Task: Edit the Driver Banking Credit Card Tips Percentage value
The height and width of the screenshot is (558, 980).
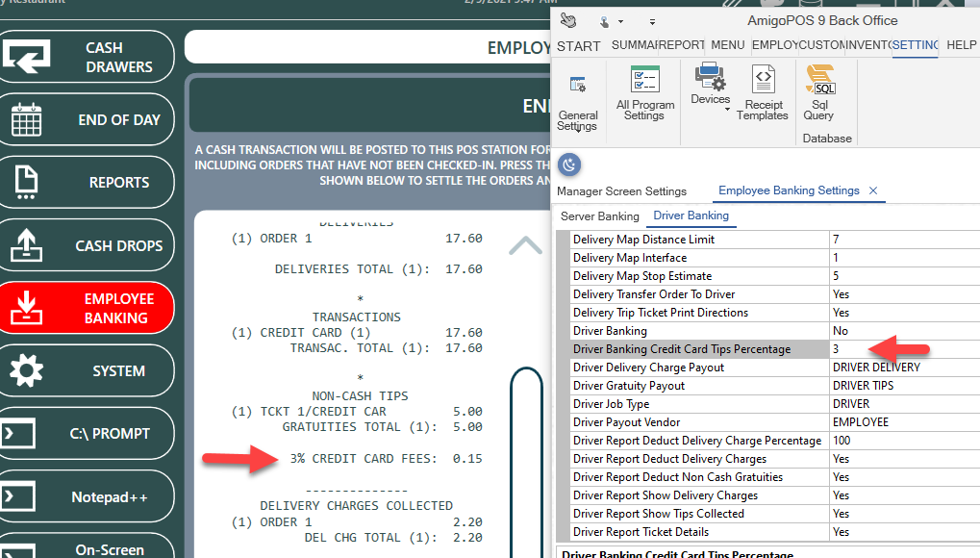Action: click(902, 349)
